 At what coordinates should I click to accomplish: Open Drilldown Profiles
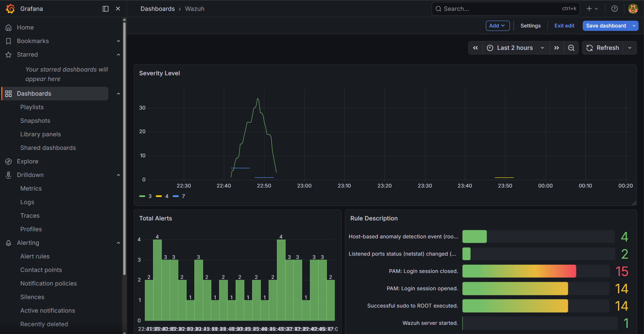(x=31, y=229)
